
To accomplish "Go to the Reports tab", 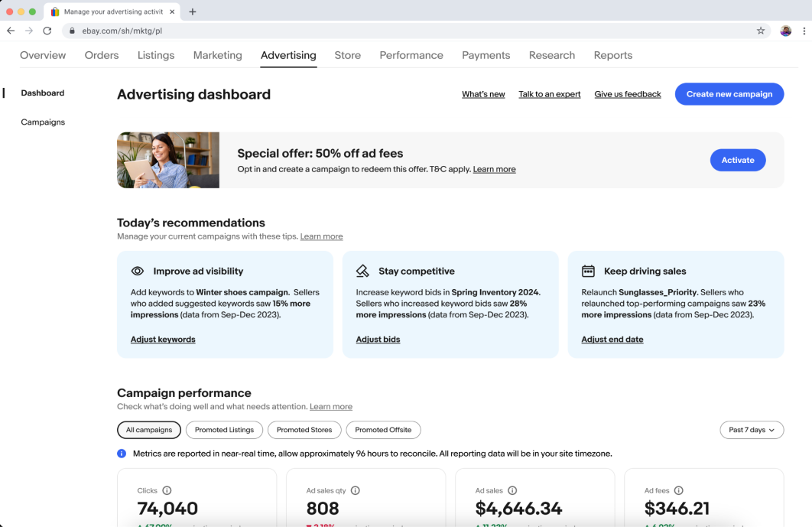I will tap(613, 55).
